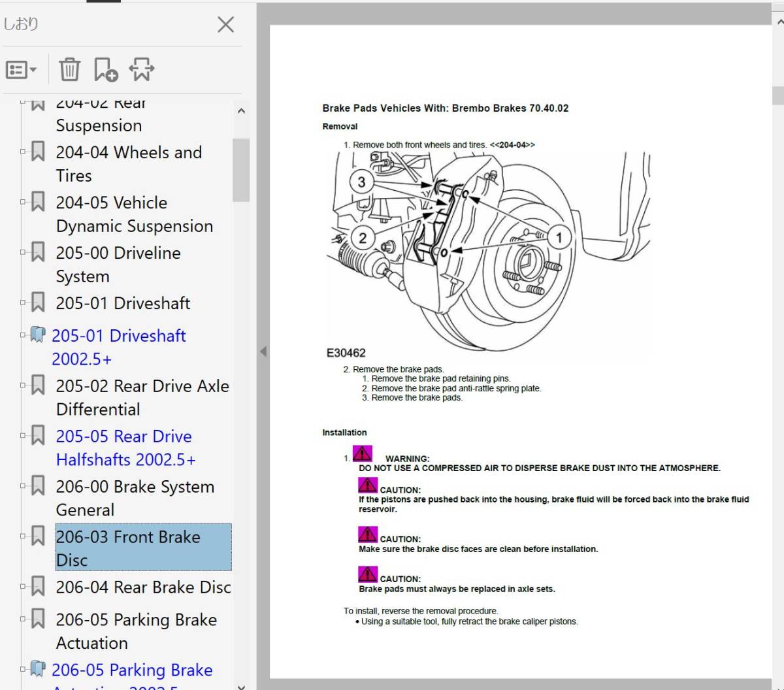Click the blue icon beside 205-01 Driveshaft 2002.5+
Viewport: 784px width, 690px height.
38,335
